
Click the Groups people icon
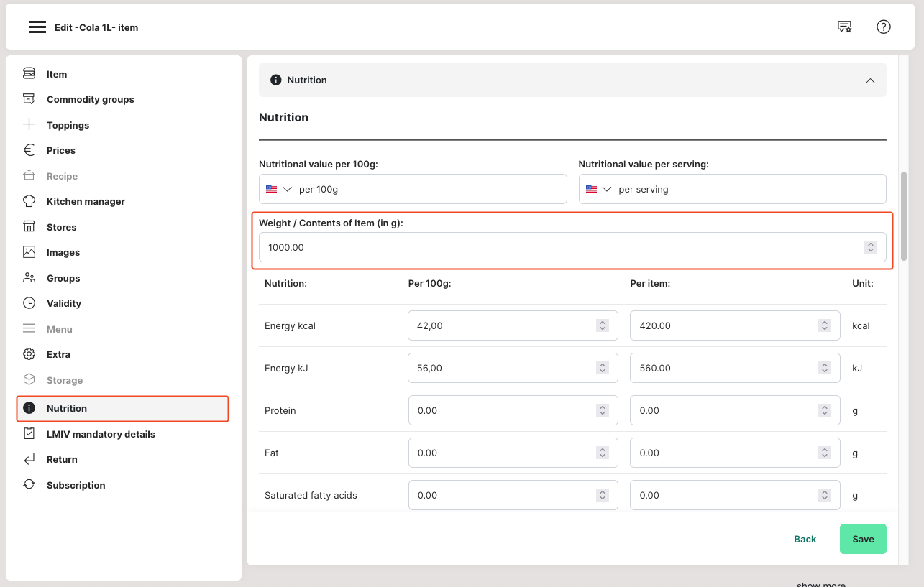(x=29, y=278)
